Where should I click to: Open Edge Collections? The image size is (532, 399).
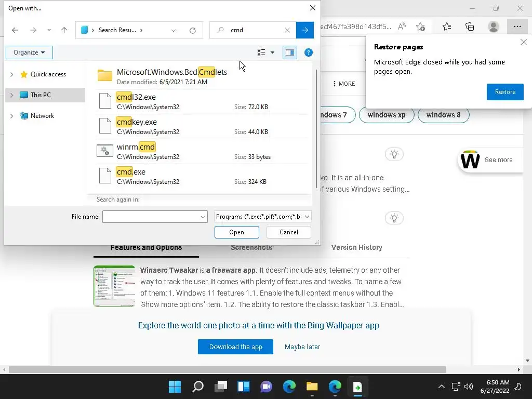[x=470, y=26]
